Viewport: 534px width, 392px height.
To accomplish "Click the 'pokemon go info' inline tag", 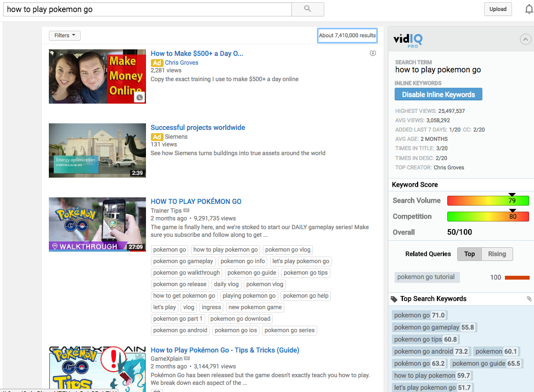I will tap(243, 262).
